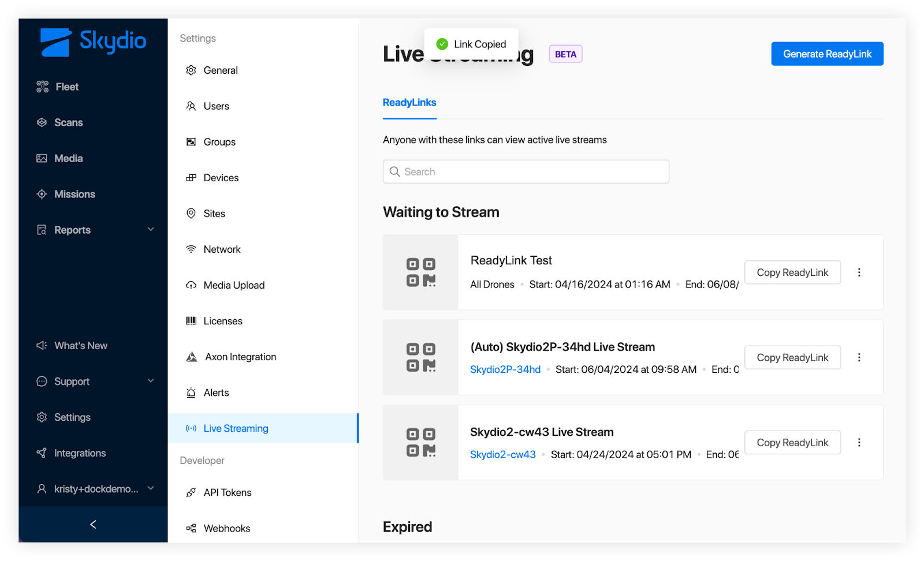The image size is (924, 561).
Task: Expand the Support menu chevron
Action: [x=151, y=381]
